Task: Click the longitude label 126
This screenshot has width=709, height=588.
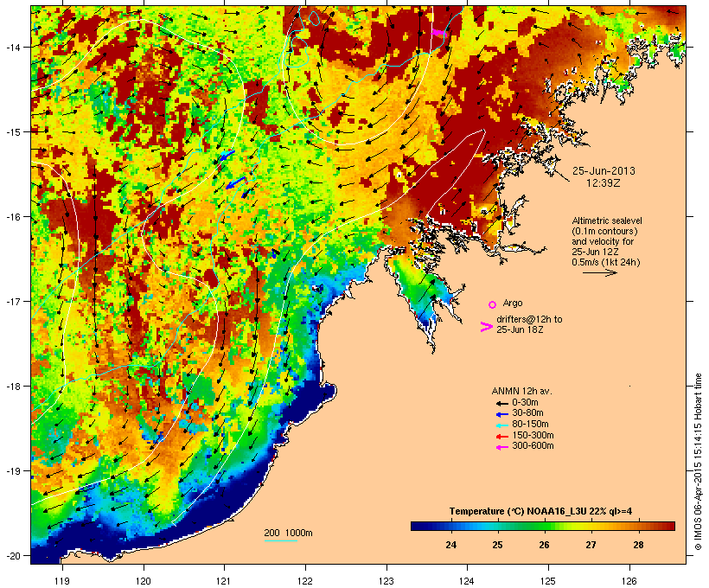Action: click(629, 581)
